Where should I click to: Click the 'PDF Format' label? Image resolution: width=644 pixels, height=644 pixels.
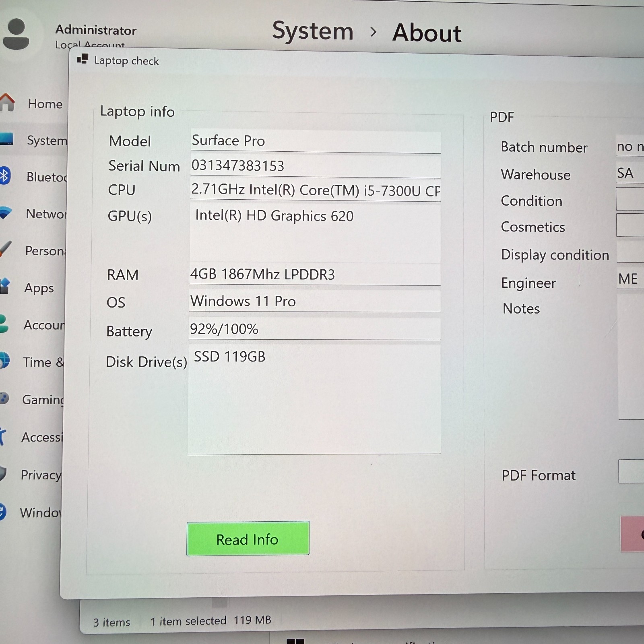[x=539, y=475]
